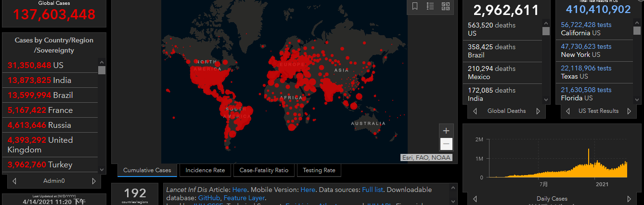Image resolution: width=644 pixels, height=205 pixels.
Task: Grab the global deaths list scrollbar thumb
Action: [x=546, y=31]
